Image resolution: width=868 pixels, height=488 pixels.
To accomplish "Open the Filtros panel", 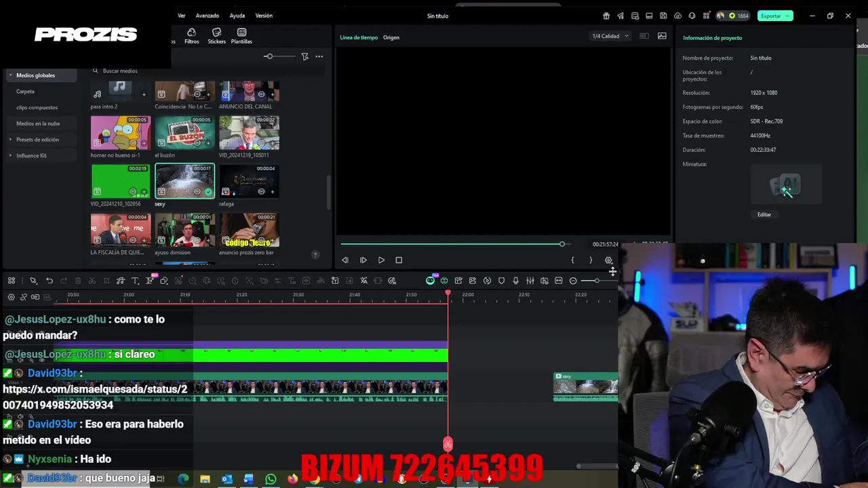I will 192,36.
